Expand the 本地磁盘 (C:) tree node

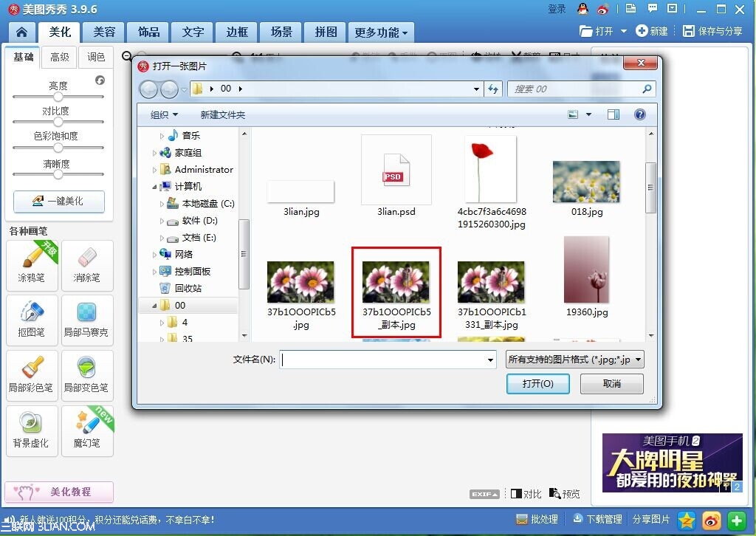click(x=162, y=204)
